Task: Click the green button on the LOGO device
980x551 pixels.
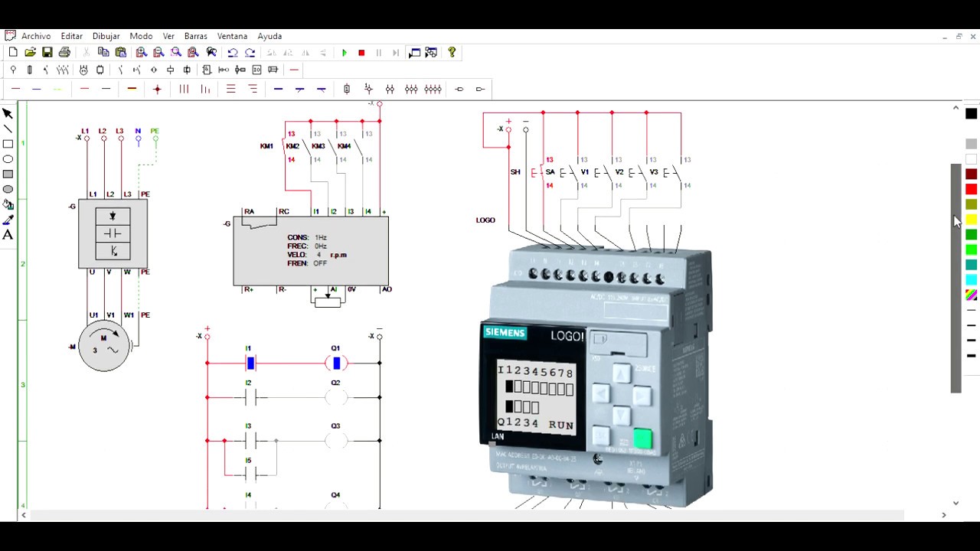Action: click(x=642, y=439)
